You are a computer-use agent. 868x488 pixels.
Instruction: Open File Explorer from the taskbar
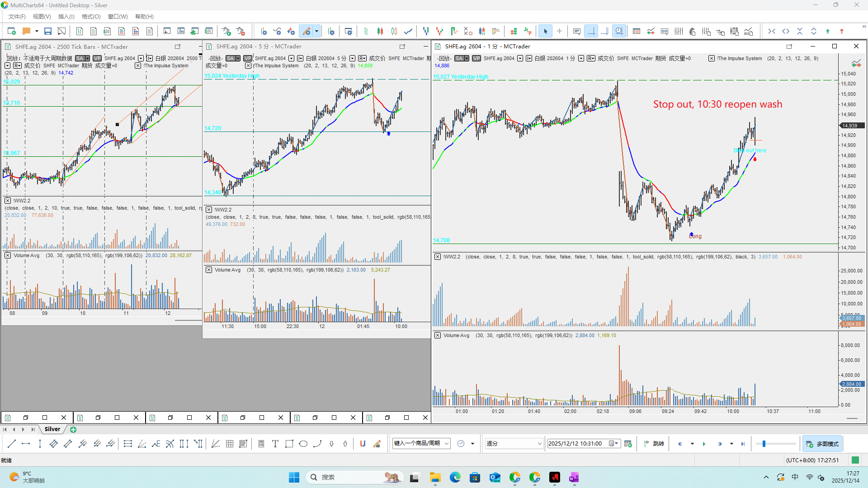point(435,477)
